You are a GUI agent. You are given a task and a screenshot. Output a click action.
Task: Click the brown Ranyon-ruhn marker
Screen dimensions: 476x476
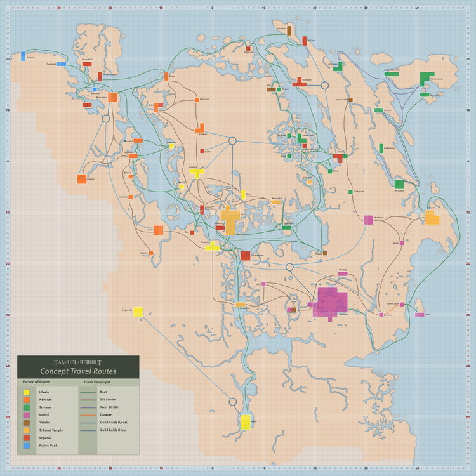click(350, 100)
